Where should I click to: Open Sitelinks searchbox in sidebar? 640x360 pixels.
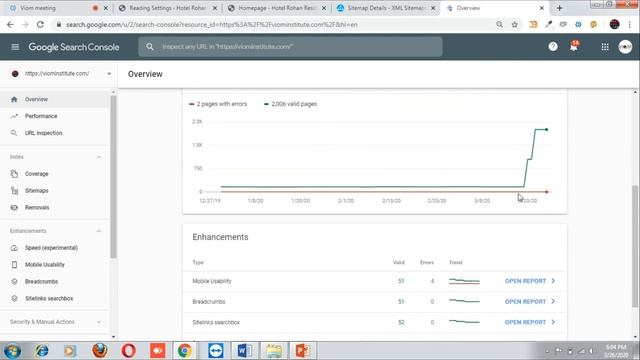click(55, 298)
